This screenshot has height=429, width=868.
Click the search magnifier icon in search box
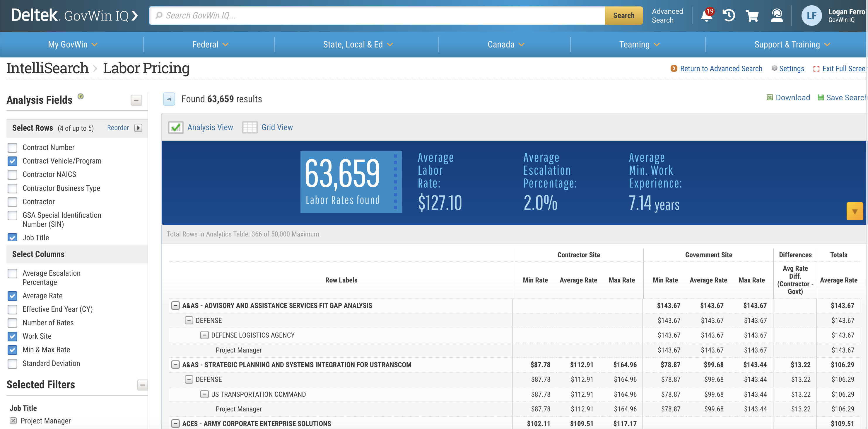coord(159,15)
